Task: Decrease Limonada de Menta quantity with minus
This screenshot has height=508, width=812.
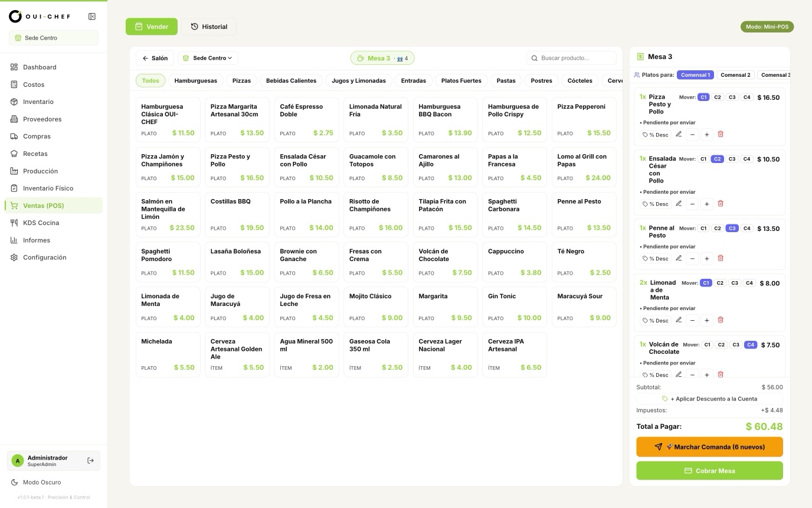Action: pos(693,320)
